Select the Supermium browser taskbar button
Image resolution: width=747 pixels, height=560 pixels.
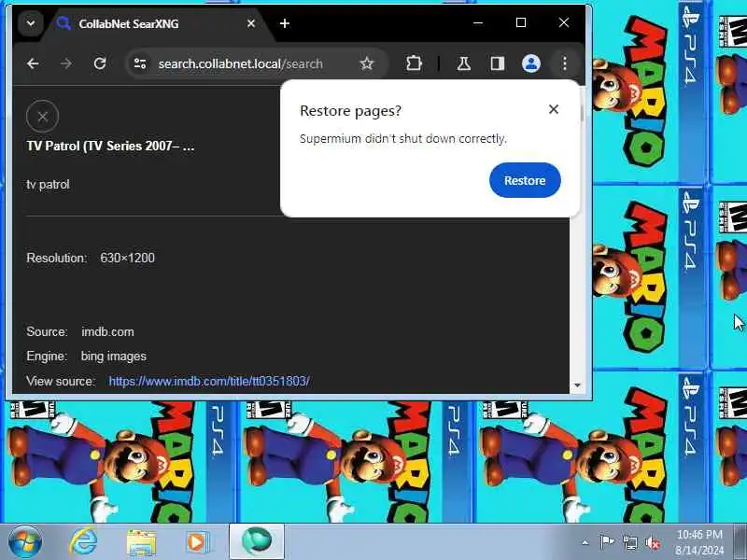(257, 541)
